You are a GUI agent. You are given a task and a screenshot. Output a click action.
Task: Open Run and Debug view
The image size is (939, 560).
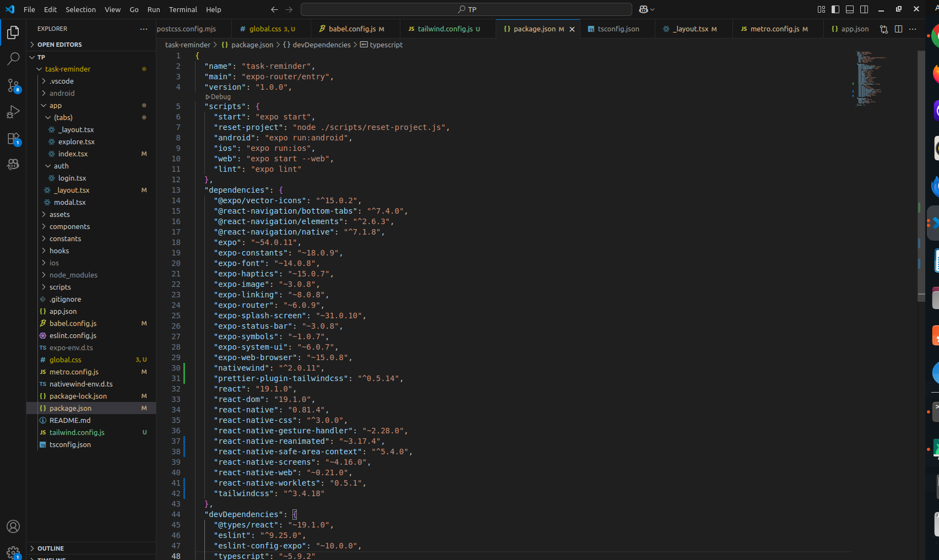[x=13, y=112]
